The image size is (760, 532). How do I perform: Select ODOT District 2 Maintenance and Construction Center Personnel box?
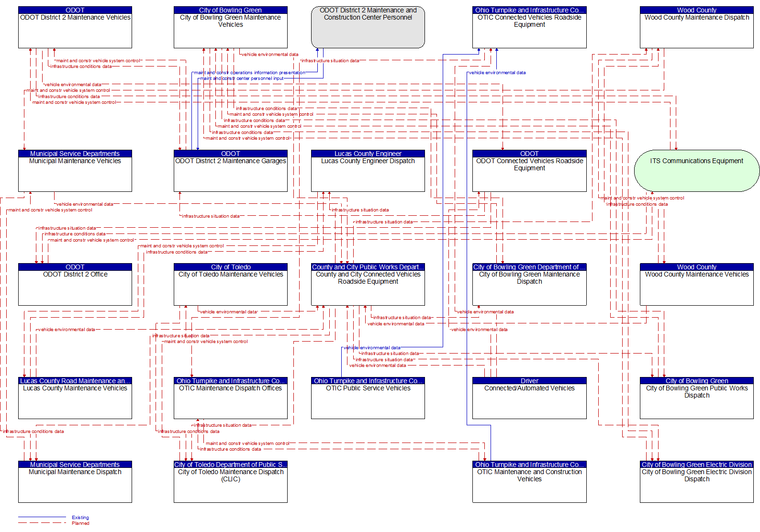click(368, 27)
